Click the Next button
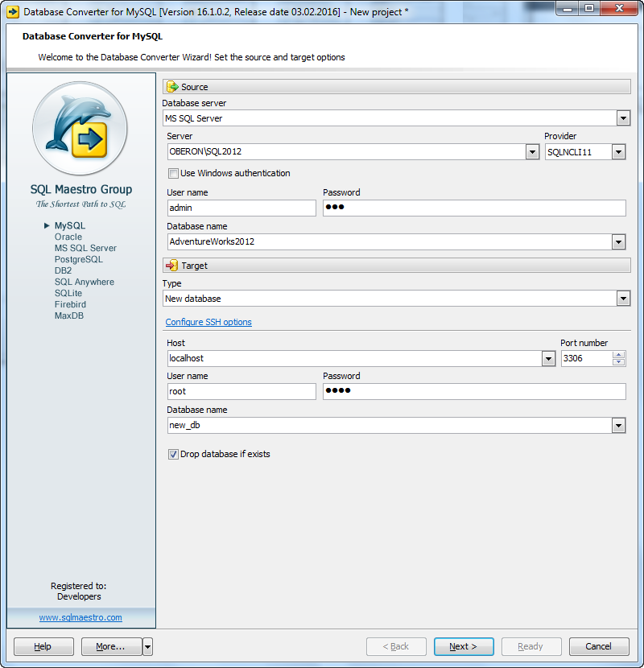 coord(464,646)
